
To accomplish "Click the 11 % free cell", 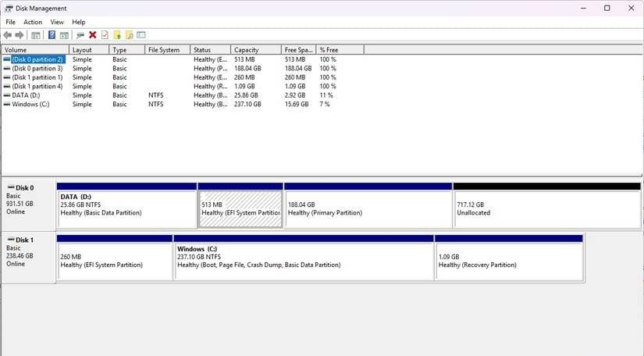I will [x=326, y=95].
